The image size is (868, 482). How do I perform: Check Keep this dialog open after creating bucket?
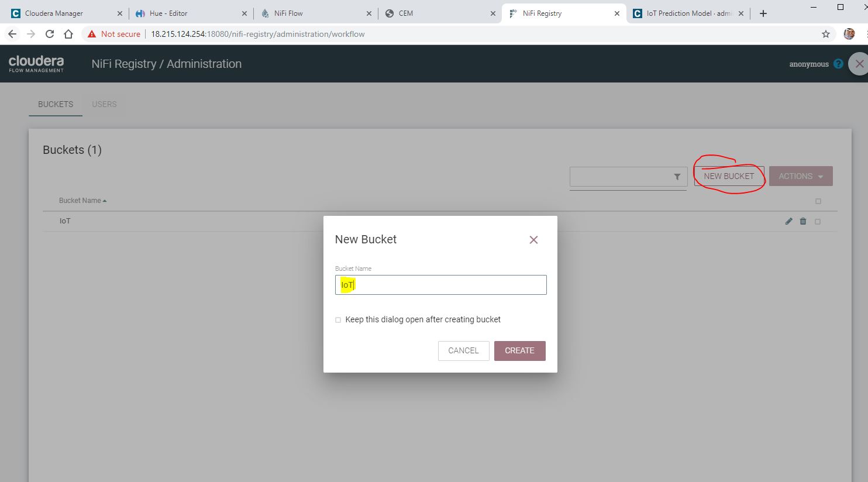[338, 320]
